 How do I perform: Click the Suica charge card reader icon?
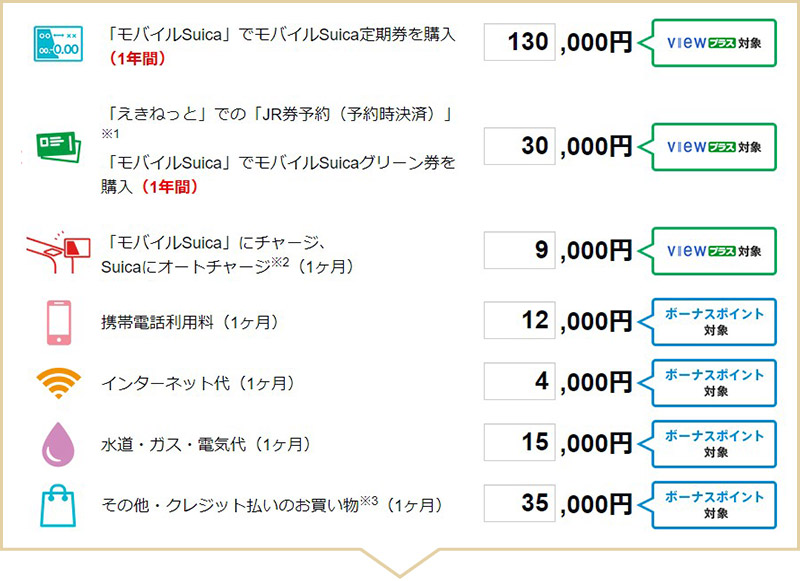pos(58,251)
